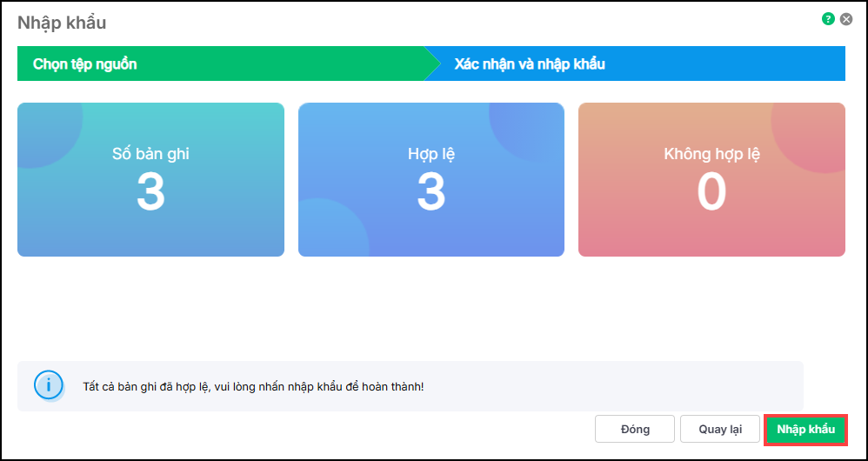This screenshot has width=868, height=461.
Task: Open the blue Hợp lệ summary card
Action: (x=431, y=179)
